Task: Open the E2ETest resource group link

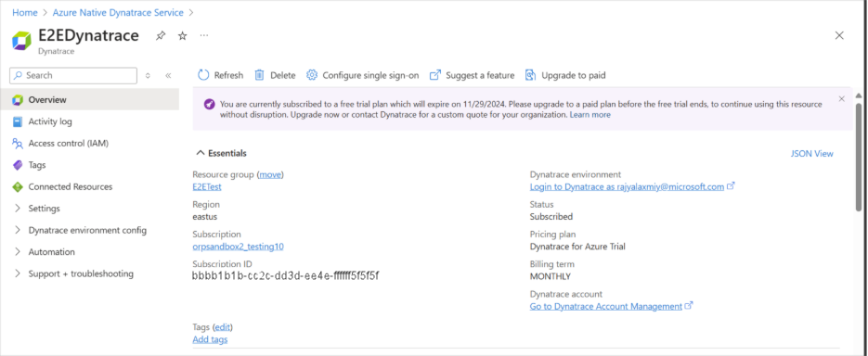Action: coord(207,187)
